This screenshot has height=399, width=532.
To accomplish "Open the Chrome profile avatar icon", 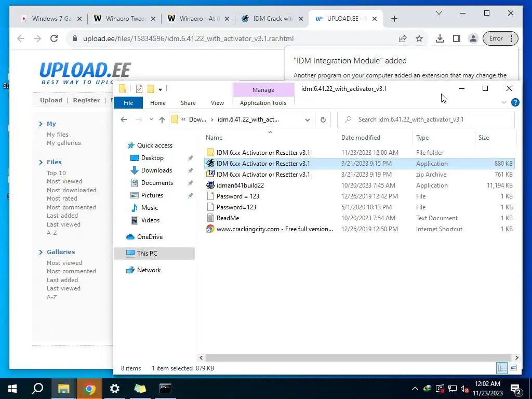I will (x=473, y=38).
